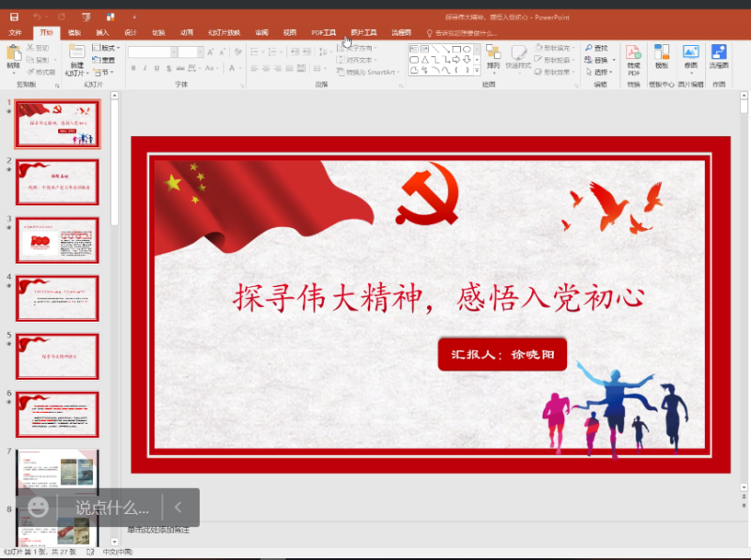Expand the 版式 layout dropdown
Screen dimensions: 751x560
click(106, 48)
